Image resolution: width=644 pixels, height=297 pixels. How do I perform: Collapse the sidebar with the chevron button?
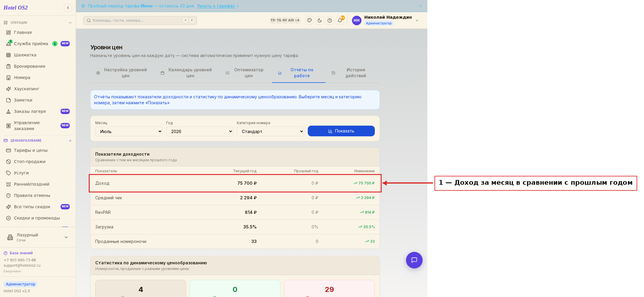pyautogui.click(x=68, y=8)
